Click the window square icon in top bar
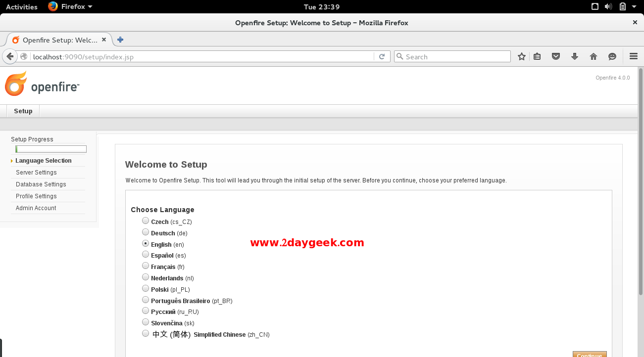Viewport: 644px width, 357px height. 595,6
